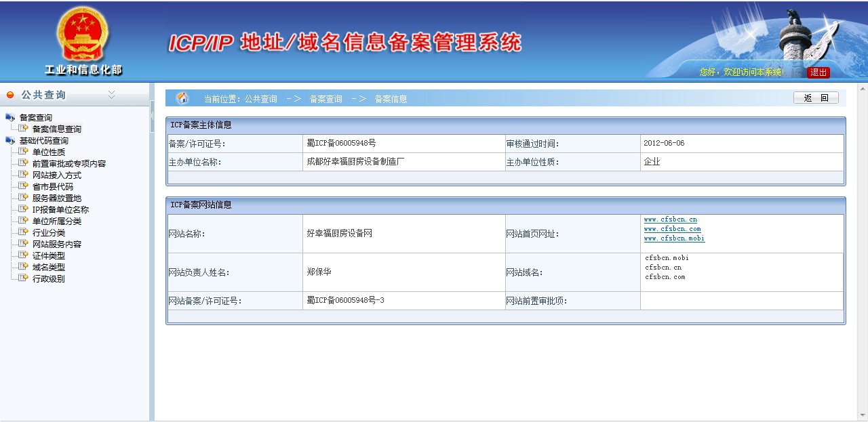
Task: Click the 成都好幸福厨房设备制造厂 organization name
Action: pyautogui.click(x=356, y=162)
